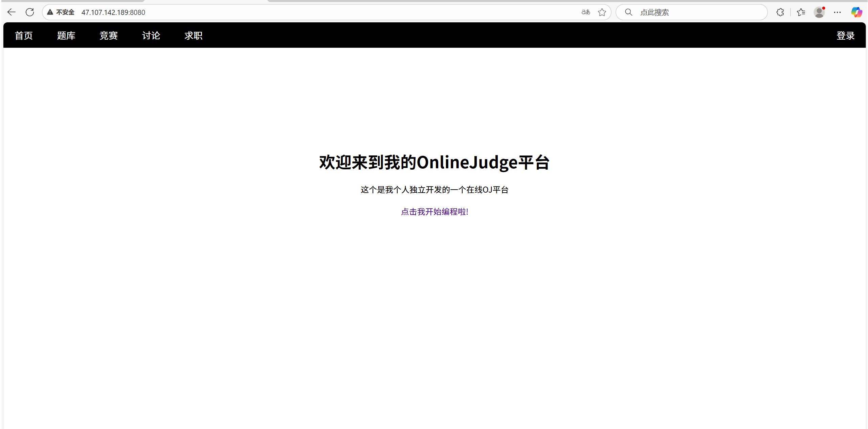868x429 pixels.
Task: Reload the page with refresh icon
Action: [30, 12]
